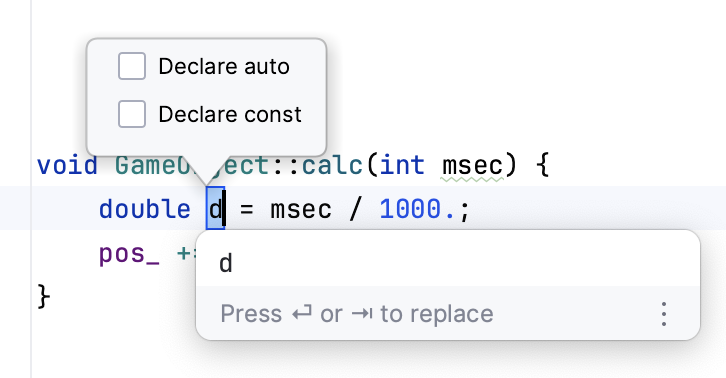The image size is (726, 378).
Task: Click the highlighted variable name d field
Action: pyautogui.click(x=215, y=208)
